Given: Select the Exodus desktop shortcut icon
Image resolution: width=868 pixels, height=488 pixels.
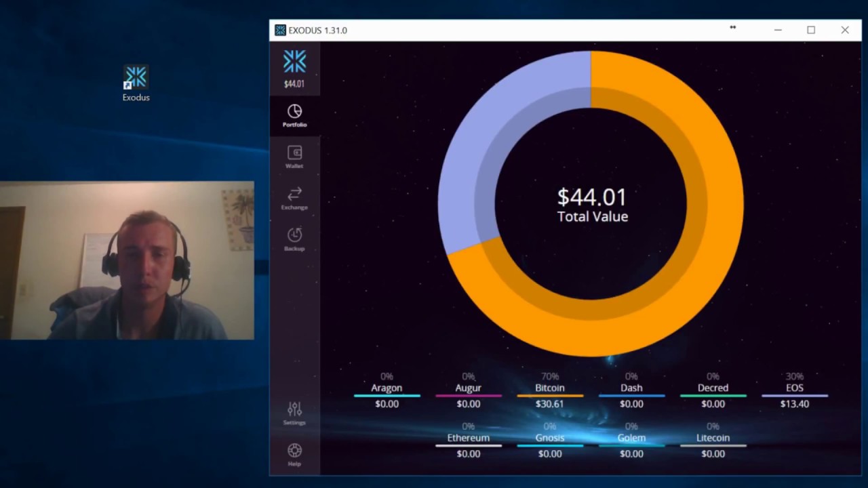Looking at the screenshot, I should point(136,83).
